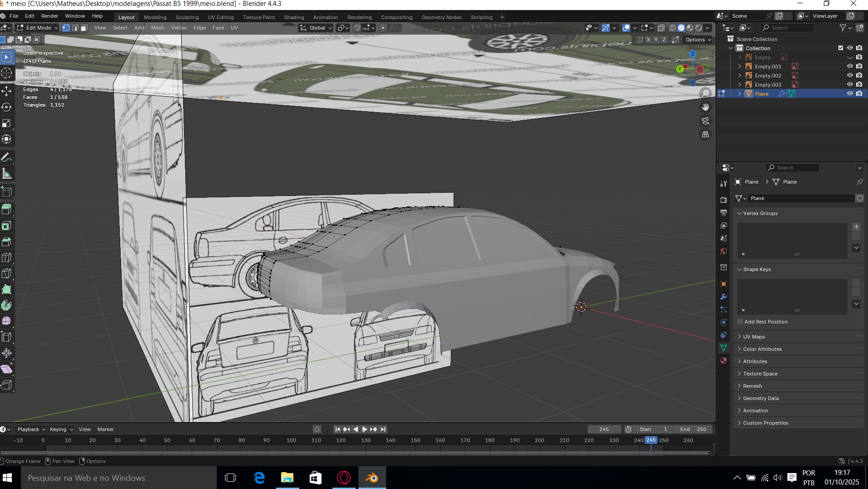Click the camera view icon in viewport

click(705, 121)
